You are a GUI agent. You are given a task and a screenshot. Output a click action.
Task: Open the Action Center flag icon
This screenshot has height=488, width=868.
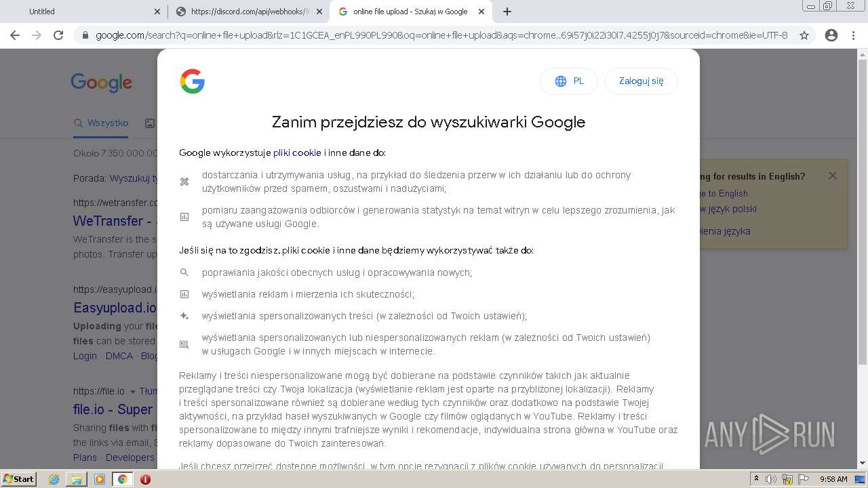803,479
